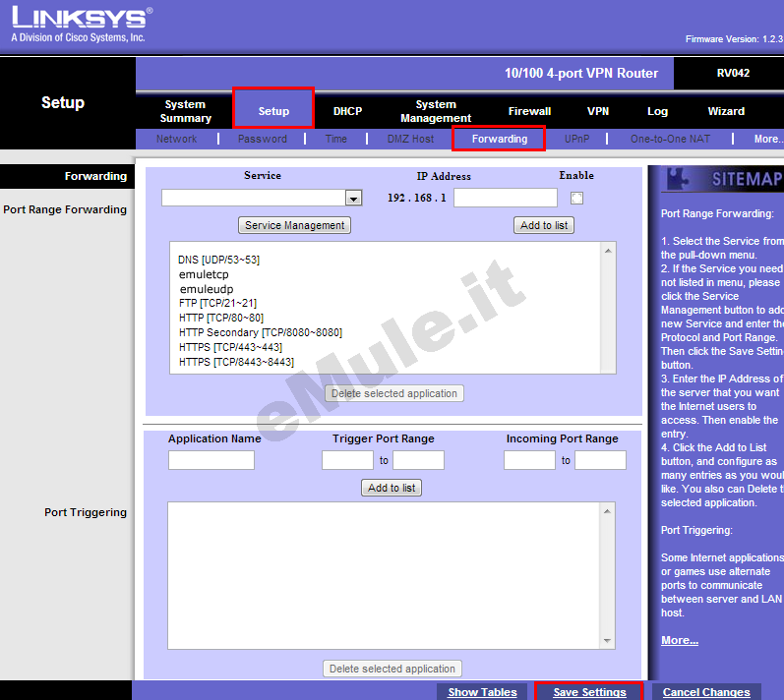
Task: Select HTTPS [TCP/8443~8443] entry
Action: point(236,362)
